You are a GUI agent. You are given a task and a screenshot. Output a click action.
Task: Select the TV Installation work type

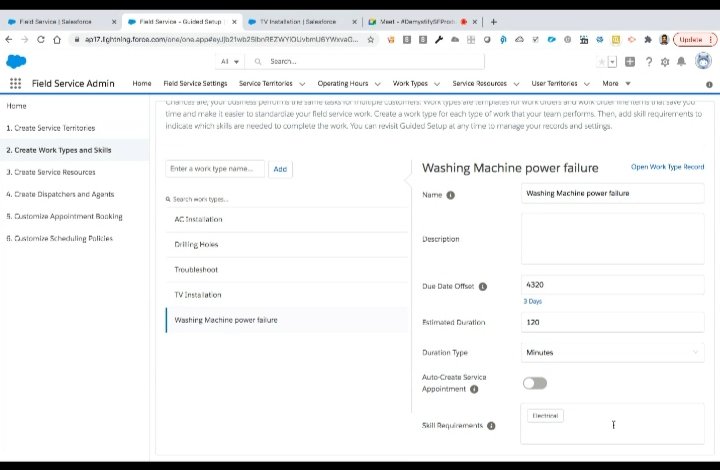[287, 295]
